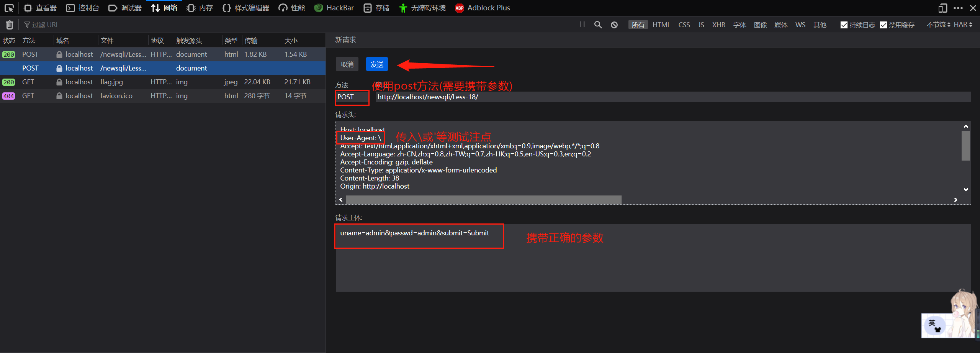Filter requests by XHR
This screenshot has width=980, height=353.
point(719,25)
